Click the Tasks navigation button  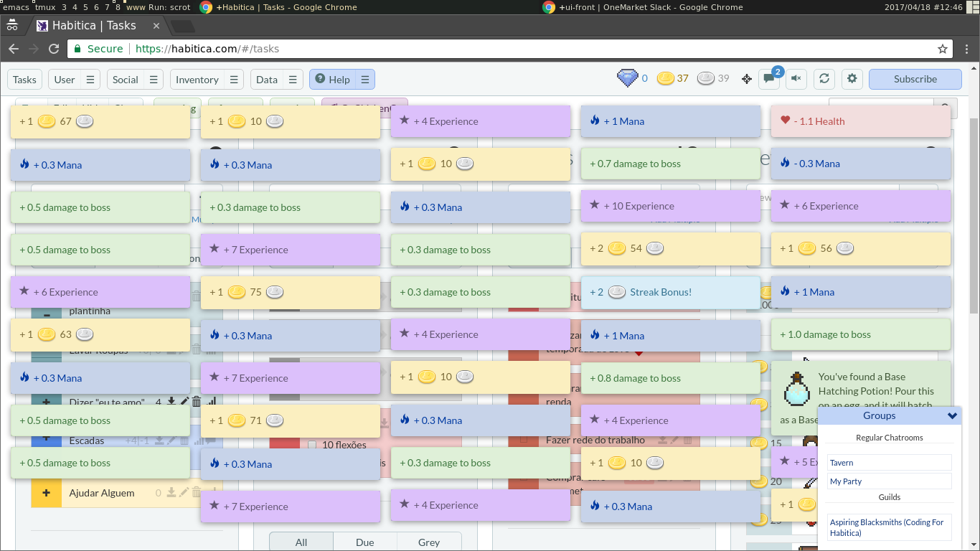(x=24, y=80)
